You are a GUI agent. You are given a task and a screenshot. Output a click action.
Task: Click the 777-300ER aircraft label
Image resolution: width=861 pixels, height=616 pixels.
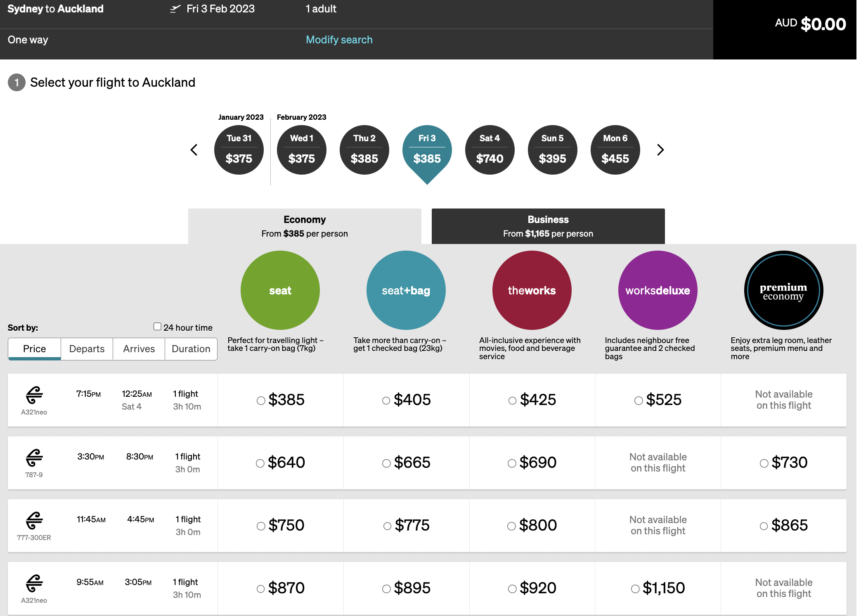(x=34, y=538)
